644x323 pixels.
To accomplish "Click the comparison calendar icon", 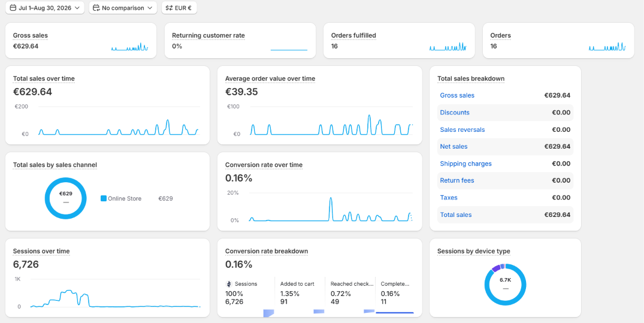I will pos(96,8).
